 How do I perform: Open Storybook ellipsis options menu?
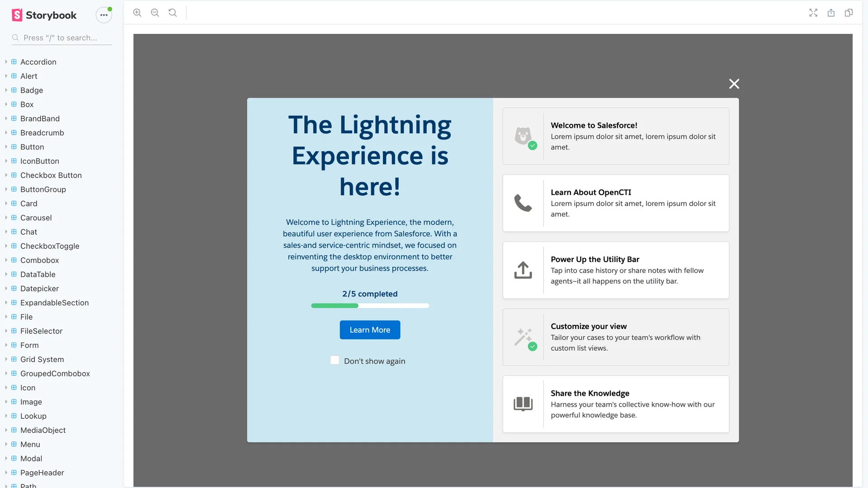coord(104,15)
